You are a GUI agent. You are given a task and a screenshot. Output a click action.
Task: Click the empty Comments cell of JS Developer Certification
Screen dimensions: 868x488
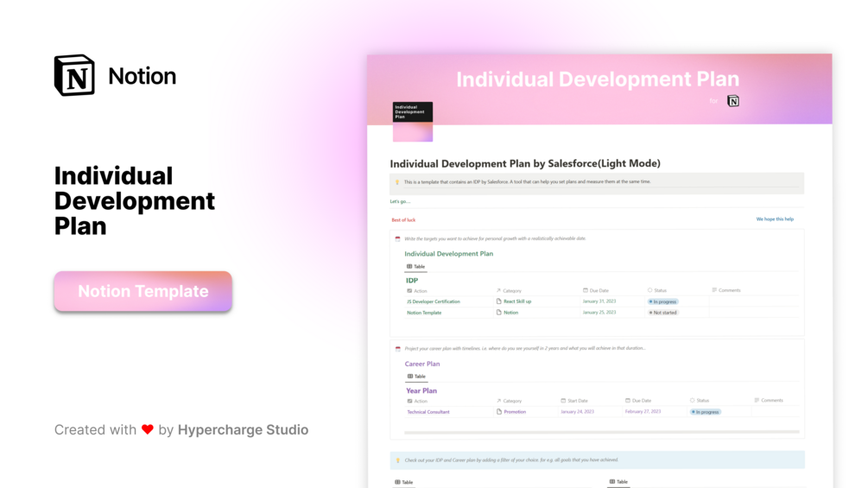(x=753, y=301)
